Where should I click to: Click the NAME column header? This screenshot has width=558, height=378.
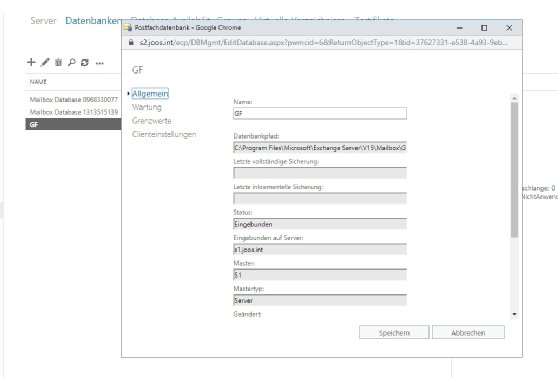(38, 82)
